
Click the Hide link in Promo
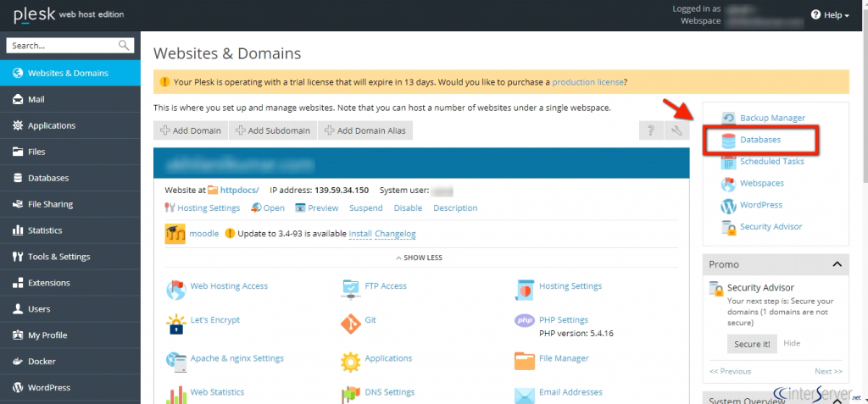(792, 343)
